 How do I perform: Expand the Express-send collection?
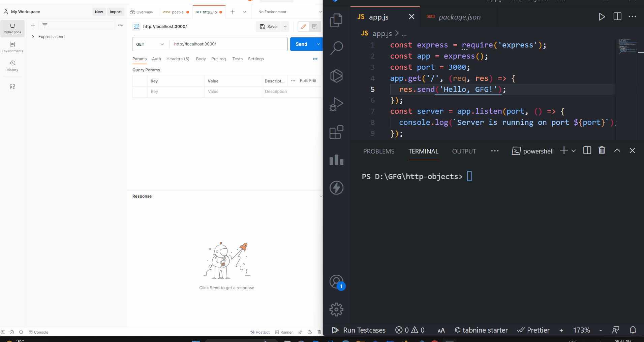pos(33,37)
